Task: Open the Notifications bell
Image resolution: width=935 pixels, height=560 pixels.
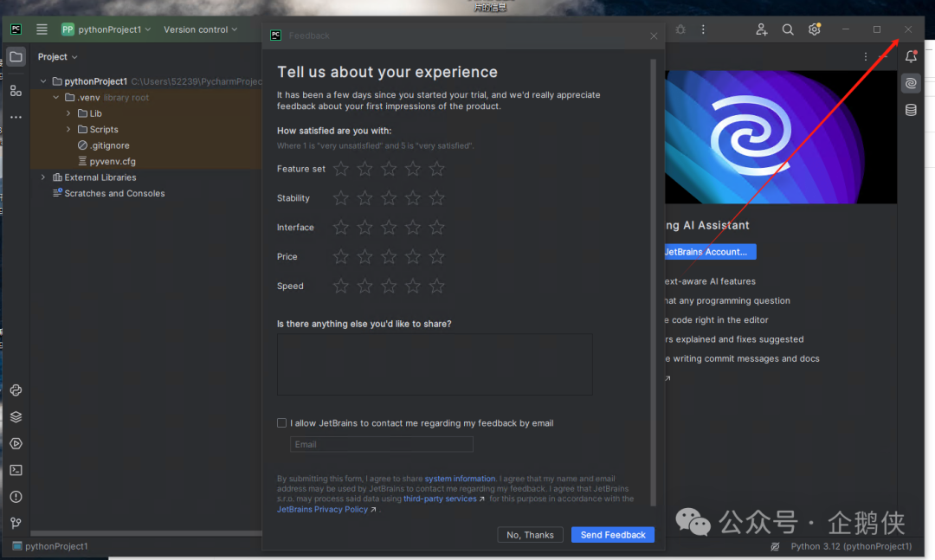Action: (911, 56)
